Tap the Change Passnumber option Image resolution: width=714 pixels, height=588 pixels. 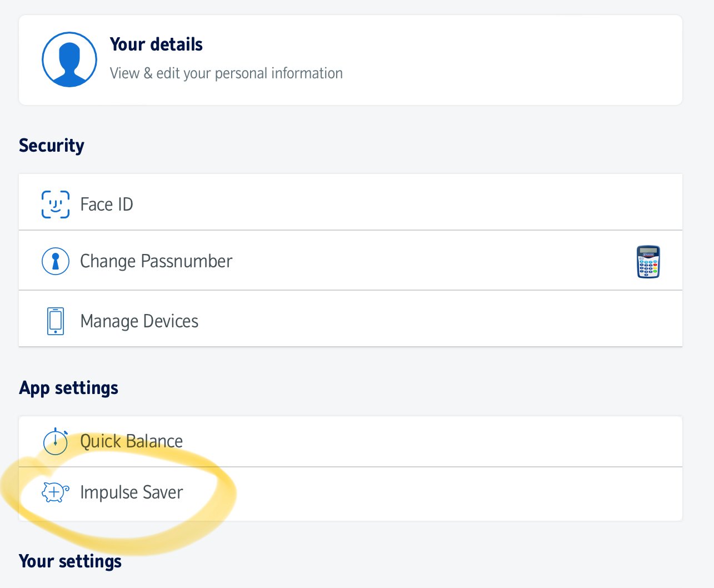(x=156, y=261)
